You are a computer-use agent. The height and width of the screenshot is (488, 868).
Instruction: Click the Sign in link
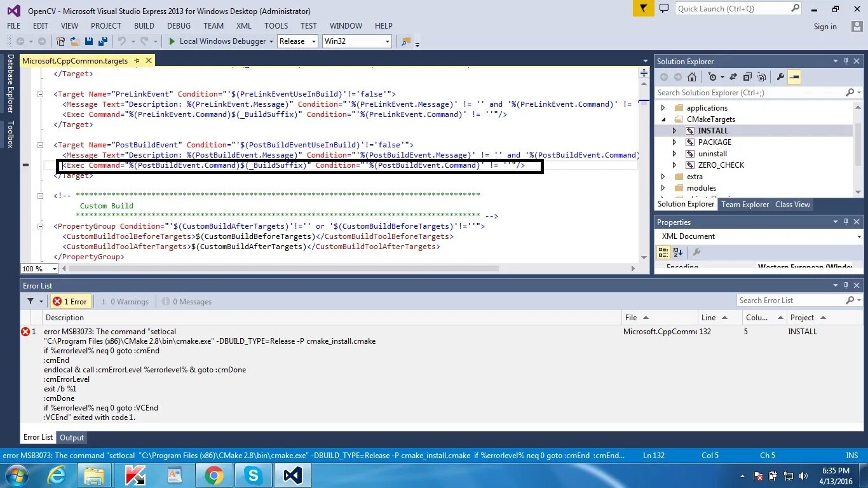tap(825, 27)
